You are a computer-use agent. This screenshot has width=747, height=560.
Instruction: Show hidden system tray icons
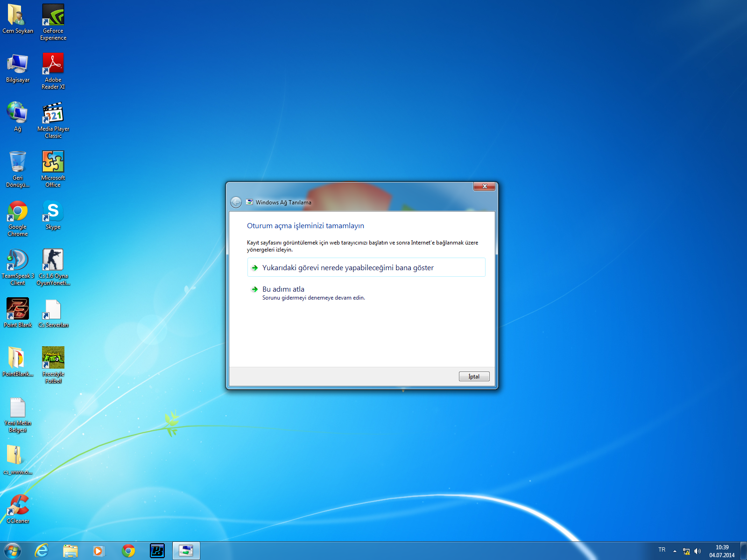pyautogui.click(x=675, y=551)
